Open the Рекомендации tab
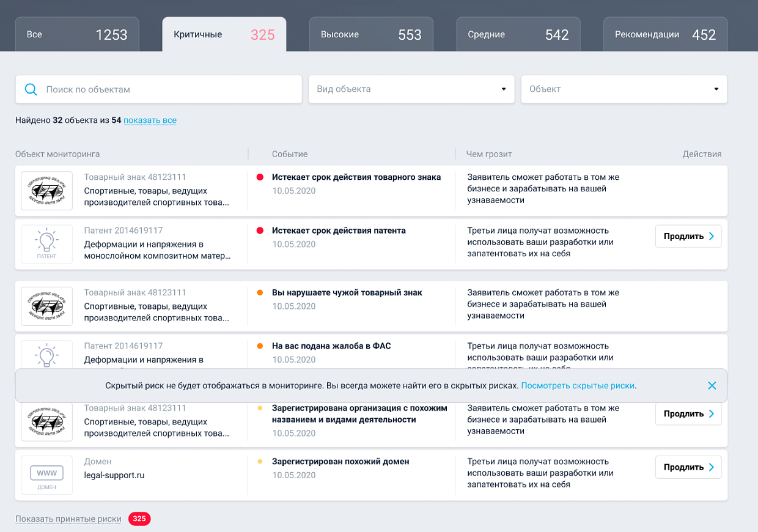Image resolution: width=758 pixels, height=532 pixels. coord(664,35)
